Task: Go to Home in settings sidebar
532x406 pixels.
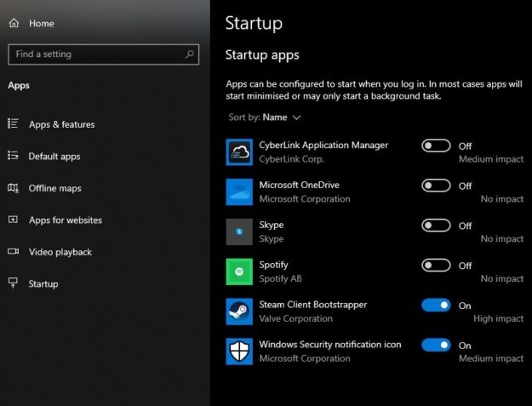Action: [42, 23]
